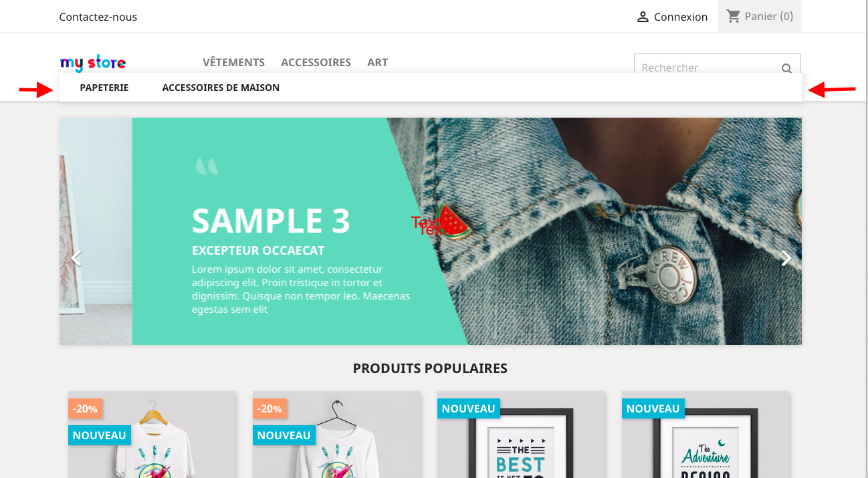Open the second t-shirt product with -20% badge
This screenshot has height=478, width=868.
coord(336,435)
